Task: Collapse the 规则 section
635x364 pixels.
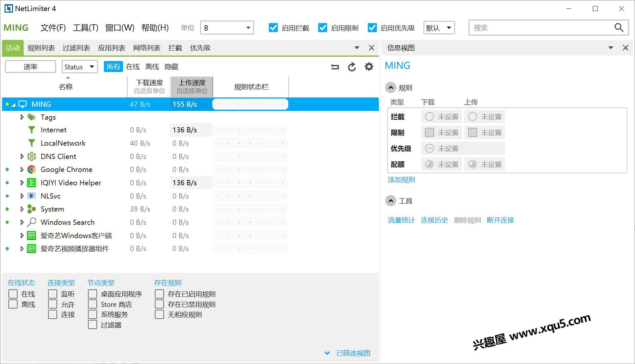Action: [x=391, y=88]
